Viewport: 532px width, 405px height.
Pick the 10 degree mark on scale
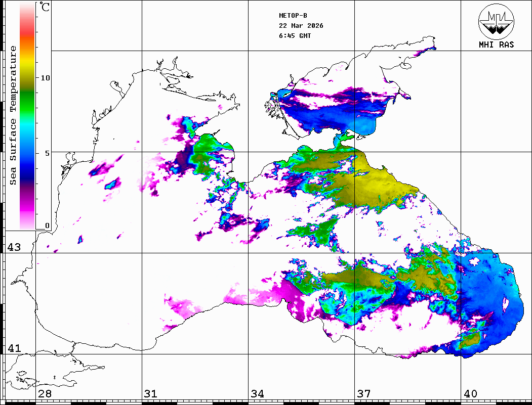[46, 78]
